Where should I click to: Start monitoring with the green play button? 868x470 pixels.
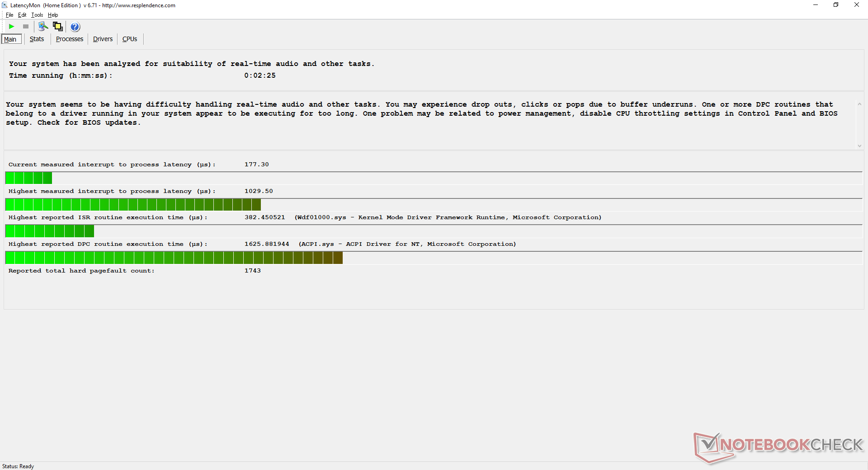[x=12, y=27]
